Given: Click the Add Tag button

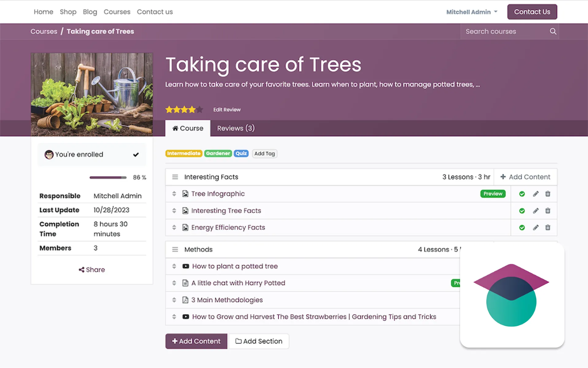Looking at the screenshot, I should coord(264,153).
